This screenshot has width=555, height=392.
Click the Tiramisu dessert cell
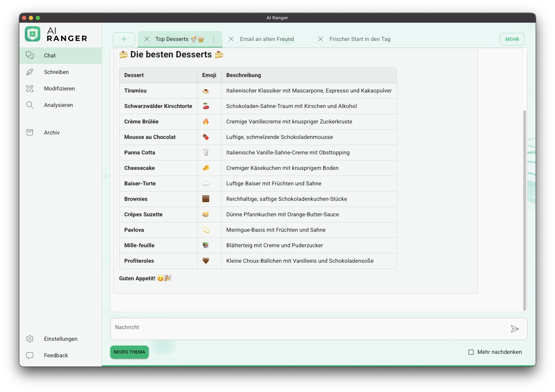tap(158, 91)
